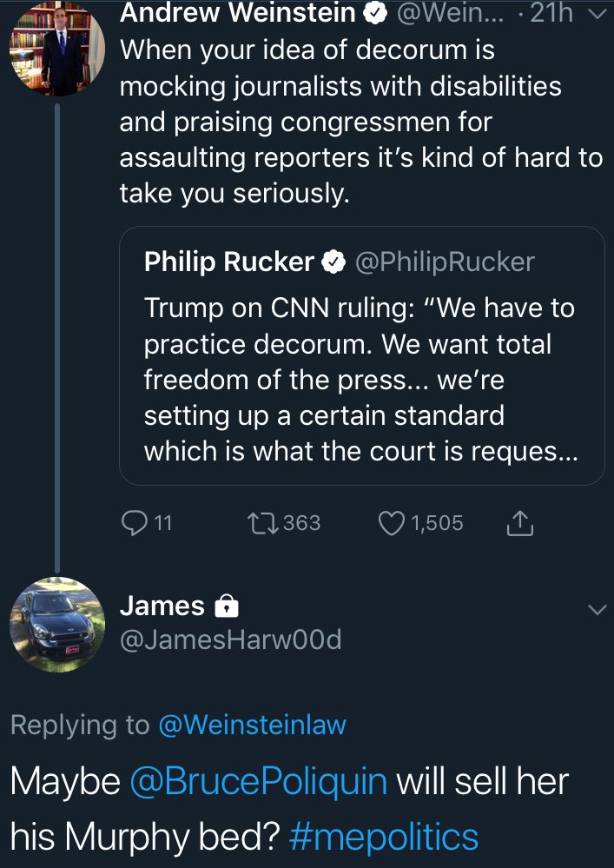Expand options chevron on James's reply

[597, 610]
